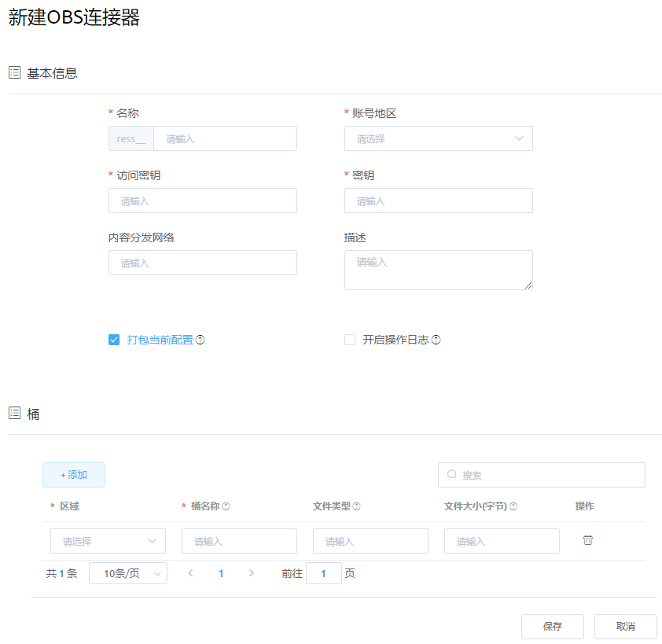Click the 开启操作日志 label text
This screenshot has width=662, height=644.
pos(395,340)
